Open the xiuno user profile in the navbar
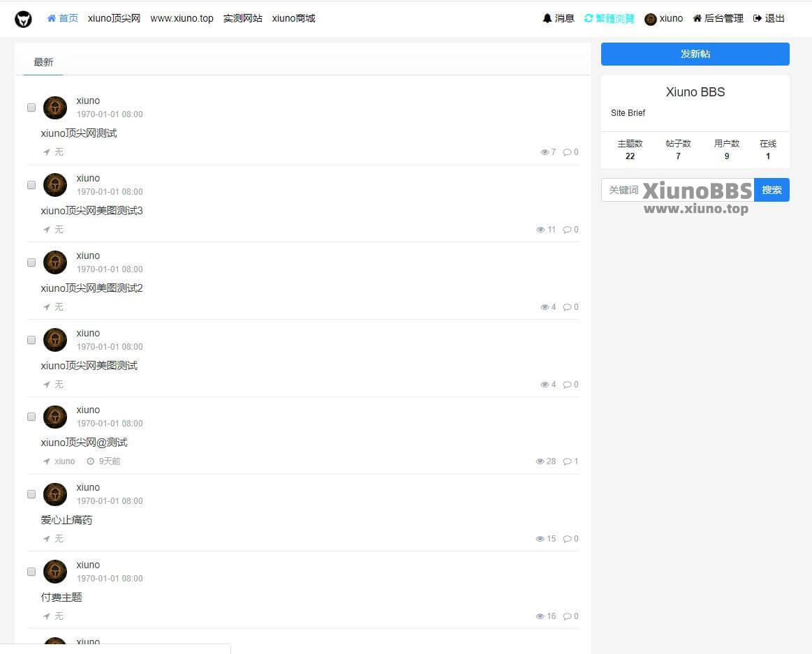The image size is (812, 654). 663,19
